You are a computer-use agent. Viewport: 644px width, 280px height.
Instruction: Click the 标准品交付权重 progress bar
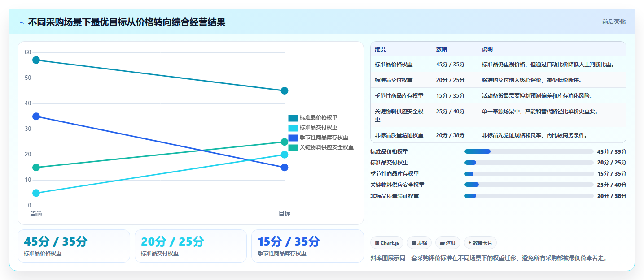tap(529, 163)
